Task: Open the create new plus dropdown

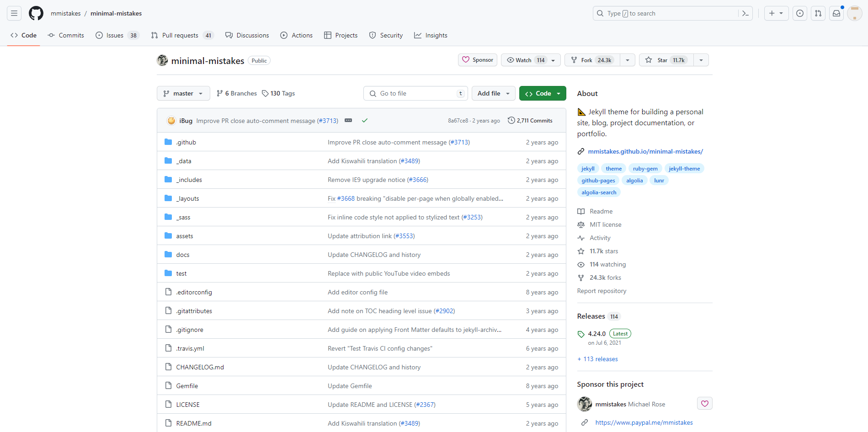Action: pyautogui.click(x=776, y=13)
